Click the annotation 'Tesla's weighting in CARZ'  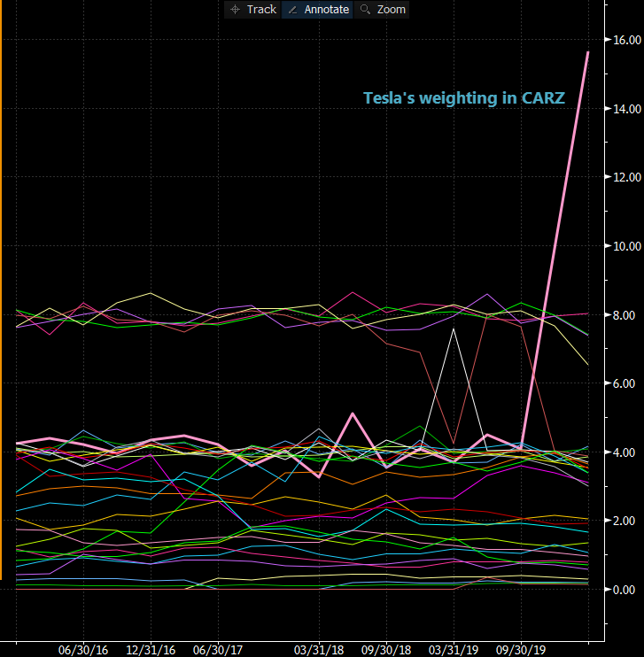click(463, 98)
